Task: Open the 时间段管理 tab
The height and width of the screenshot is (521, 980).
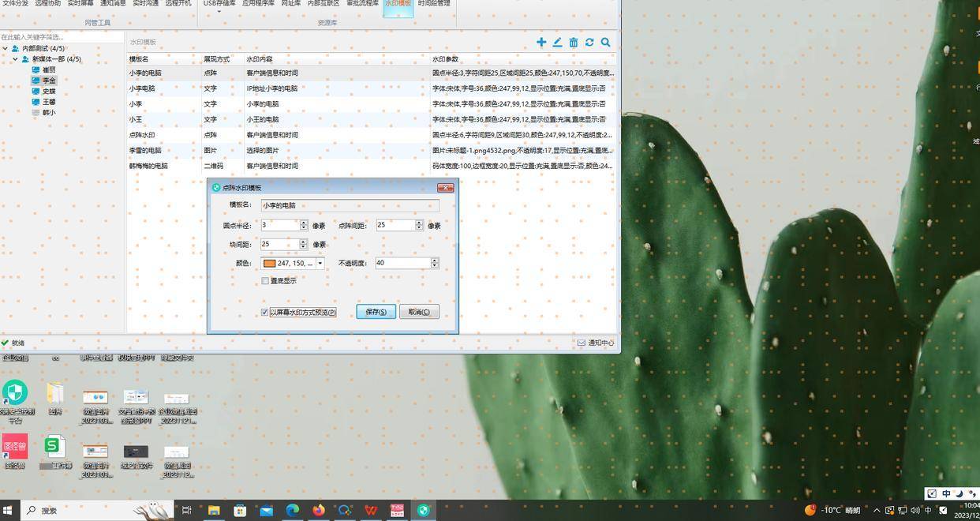Action: tap(434, 4)
